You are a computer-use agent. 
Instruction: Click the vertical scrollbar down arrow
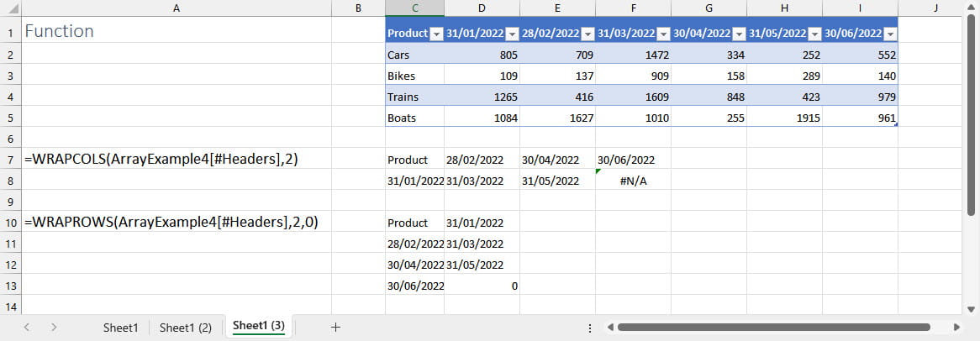[972, 308]
